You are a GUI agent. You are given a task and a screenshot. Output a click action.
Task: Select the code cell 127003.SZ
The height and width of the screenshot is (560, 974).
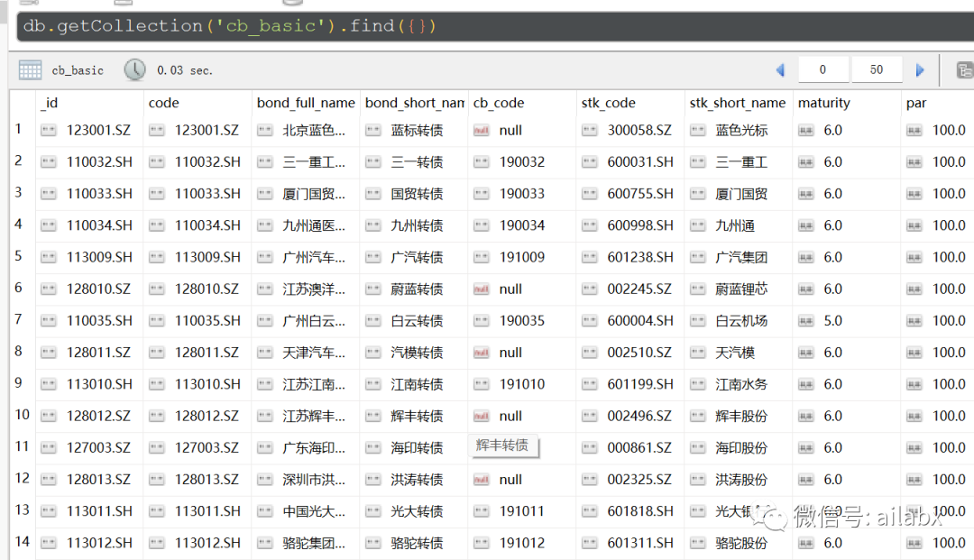(207, 448)
